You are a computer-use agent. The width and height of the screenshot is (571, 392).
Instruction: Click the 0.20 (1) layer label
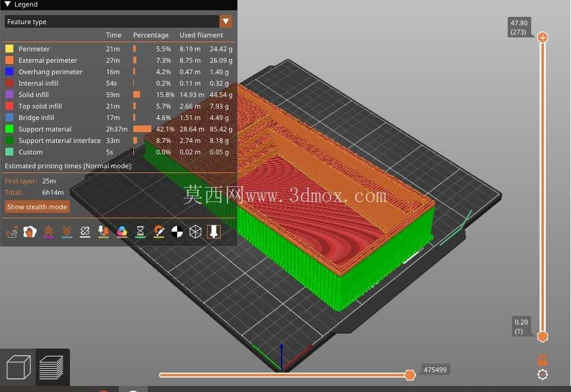click(x=521, y=326)
